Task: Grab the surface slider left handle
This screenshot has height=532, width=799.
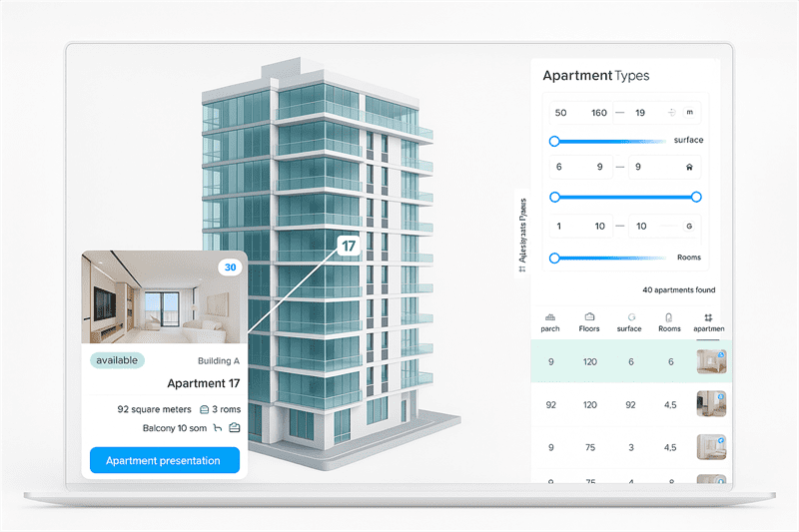Action: point(554,141)
